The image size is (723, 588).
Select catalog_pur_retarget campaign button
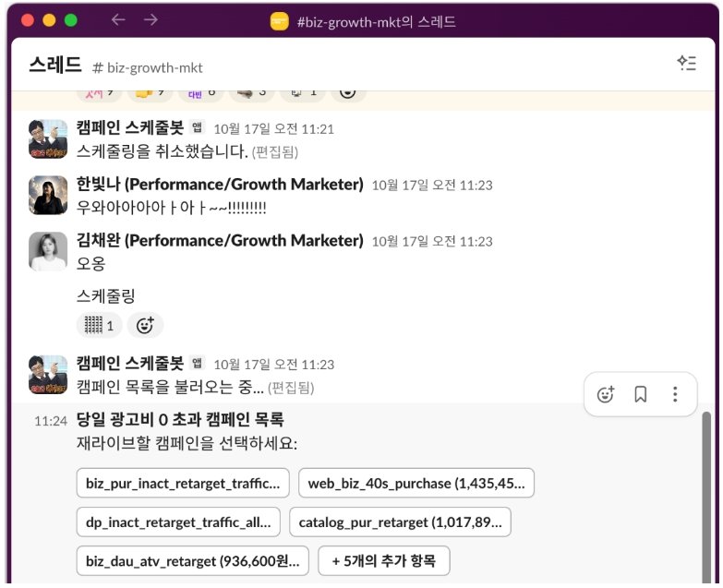[x=400, y=522]
